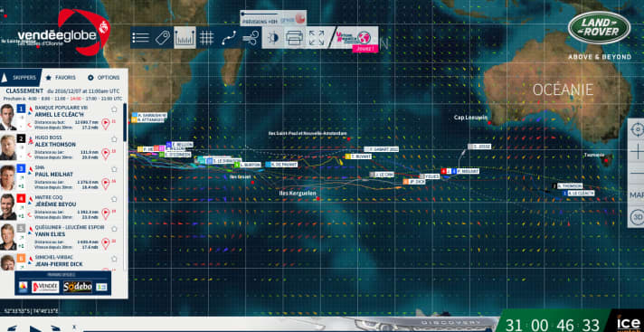Zoom out with the minus button
644x332 pixels.
point(637,174)
